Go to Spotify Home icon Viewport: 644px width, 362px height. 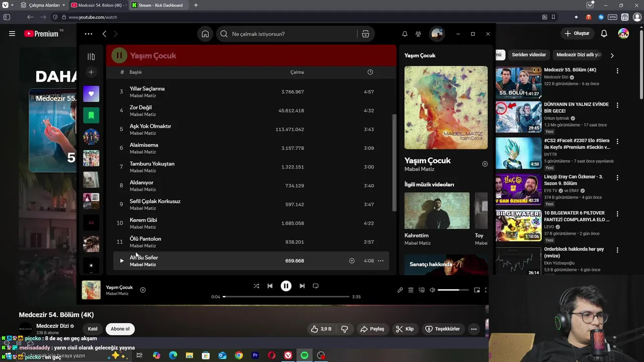click(x=205, y=34)
